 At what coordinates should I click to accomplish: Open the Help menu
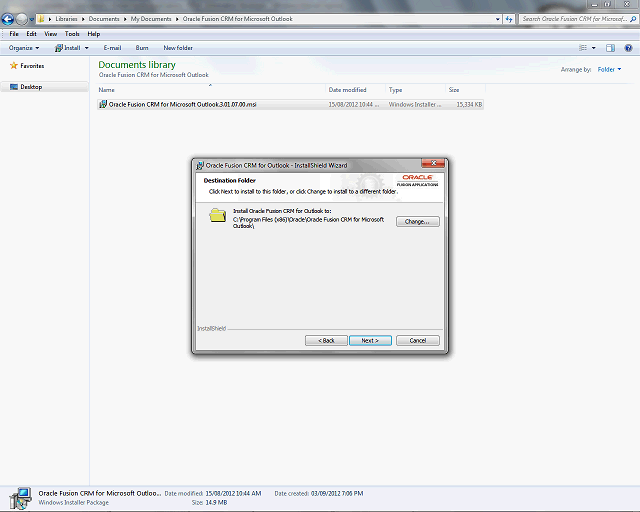tap(93, 34)
